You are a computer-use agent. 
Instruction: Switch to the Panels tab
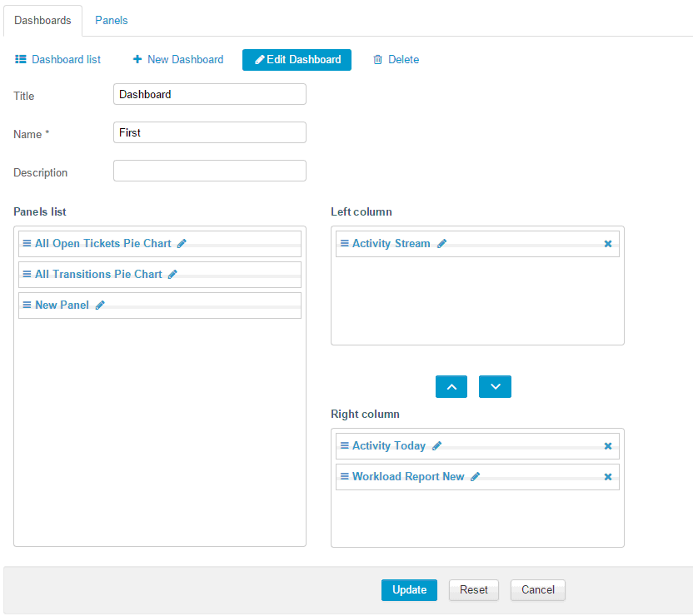tap(111, 20)
